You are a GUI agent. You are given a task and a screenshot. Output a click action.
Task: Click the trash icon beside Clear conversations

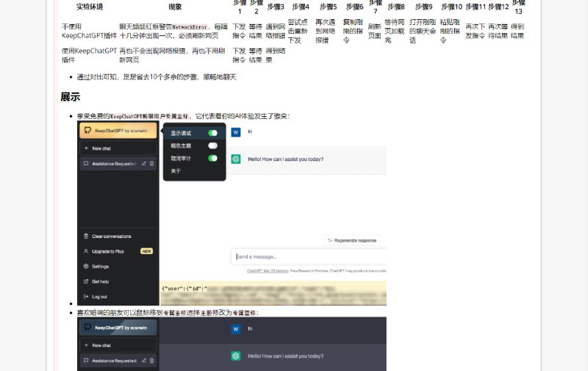(x=86, y=237)
